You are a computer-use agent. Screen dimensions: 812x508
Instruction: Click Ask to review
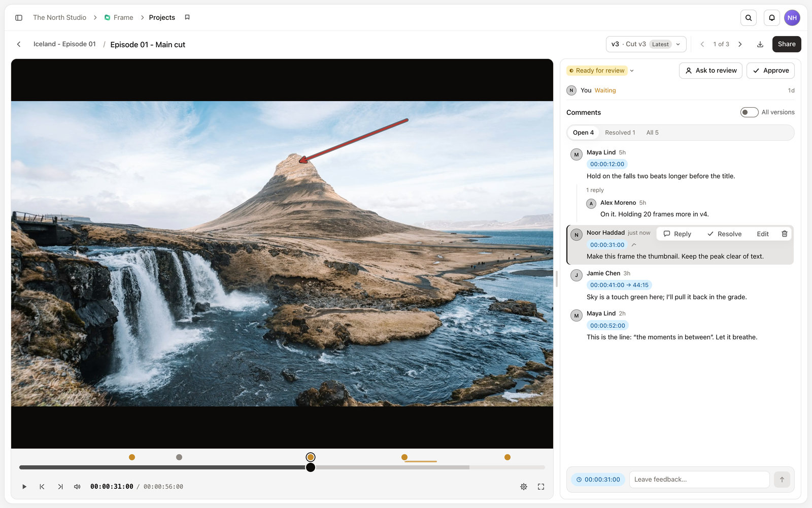(710, 71)
